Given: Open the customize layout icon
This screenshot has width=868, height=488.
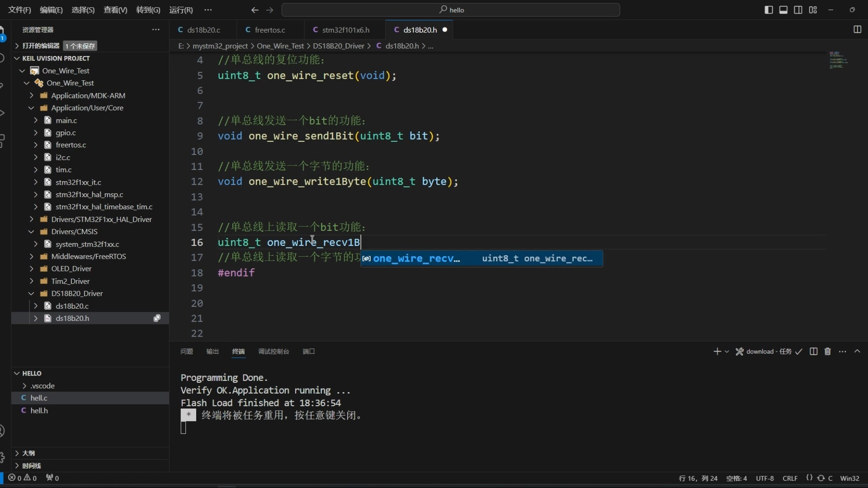Looking at the screenshot, I should (x=813, y=10).
